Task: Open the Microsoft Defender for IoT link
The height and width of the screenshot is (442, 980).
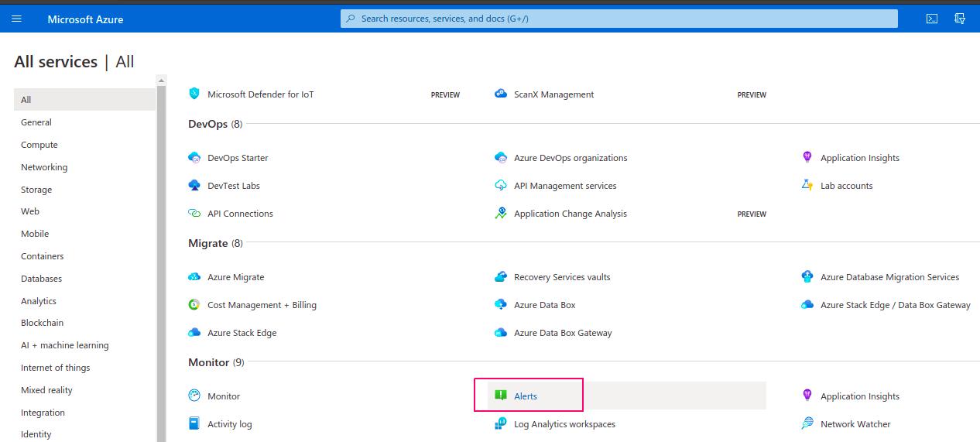Action: [261, 94]
